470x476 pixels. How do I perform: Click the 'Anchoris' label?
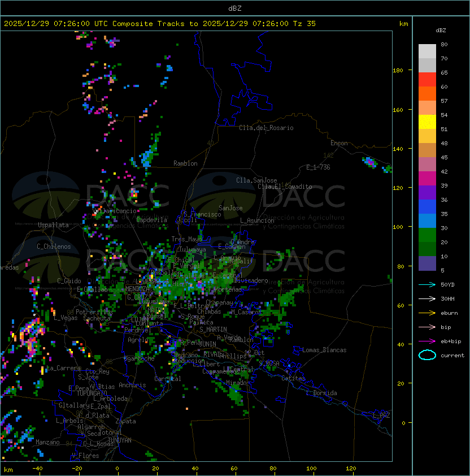pos(132,385)
